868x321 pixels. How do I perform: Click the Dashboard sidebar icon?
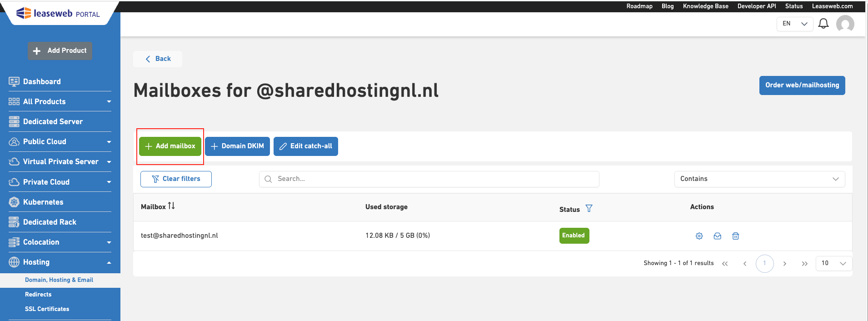point(14,82)
